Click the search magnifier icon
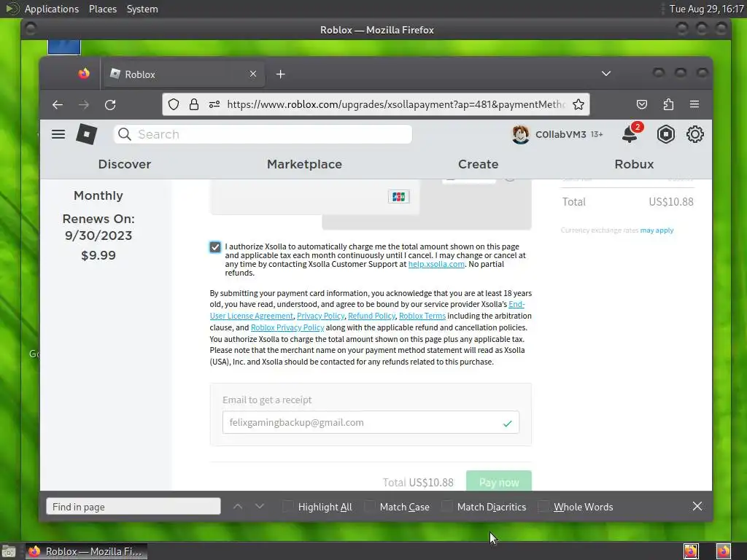 (125, 134)
